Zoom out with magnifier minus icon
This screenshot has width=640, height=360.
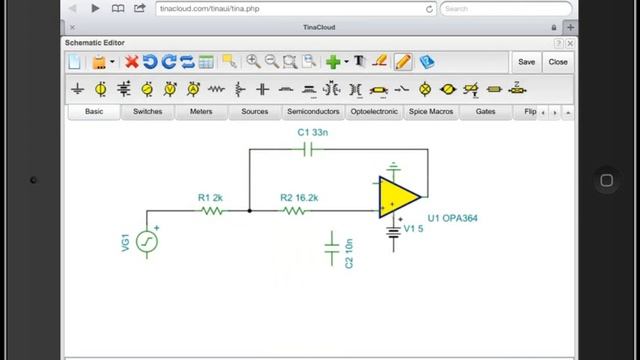click(271, 62)
